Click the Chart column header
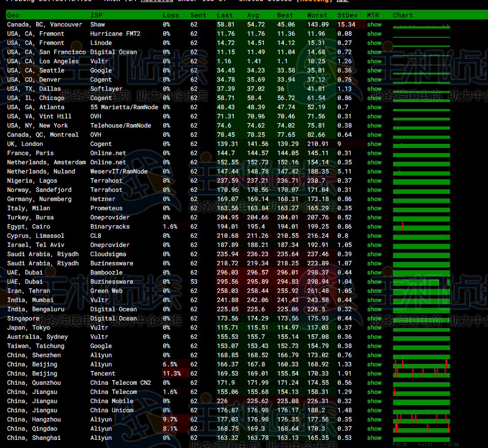The image size is (488, 448). [x=403, y=15]
